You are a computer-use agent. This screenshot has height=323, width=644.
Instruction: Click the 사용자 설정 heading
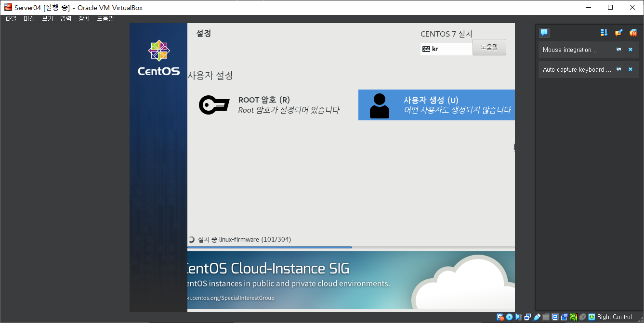click(x=210, y=76)
